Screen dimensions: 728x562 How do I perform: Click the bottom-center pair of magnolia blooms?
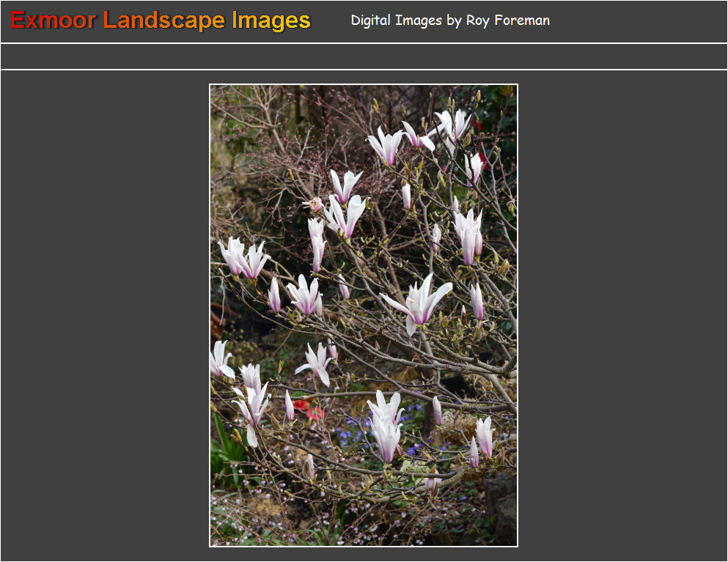(x=386, y=425)
